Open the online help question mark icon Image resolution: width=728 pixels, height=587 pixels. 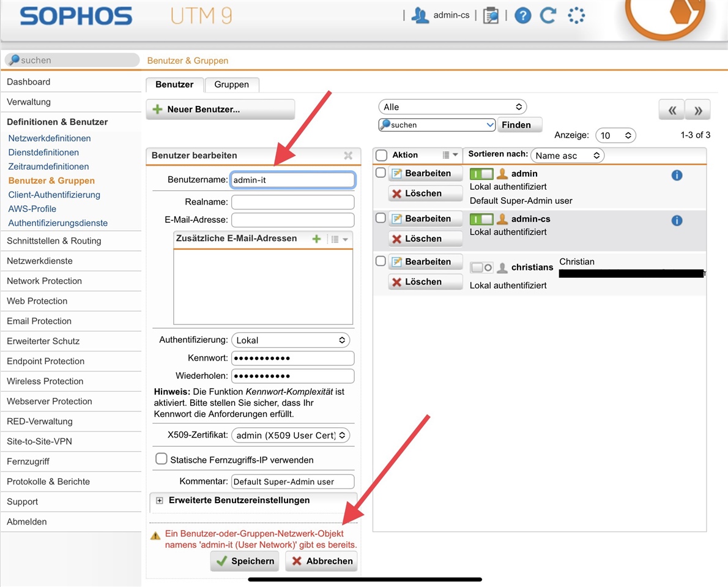pos(523,15)
